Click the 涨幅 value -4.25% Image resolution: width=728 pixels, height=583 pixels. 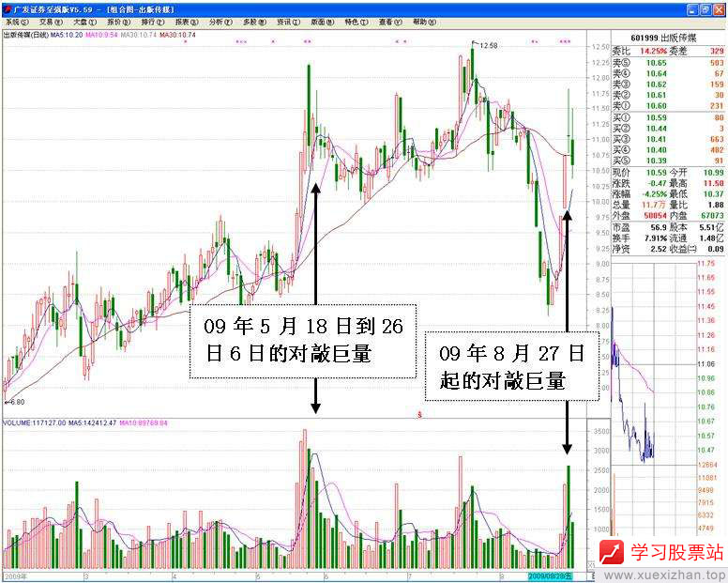pos(653,194)
